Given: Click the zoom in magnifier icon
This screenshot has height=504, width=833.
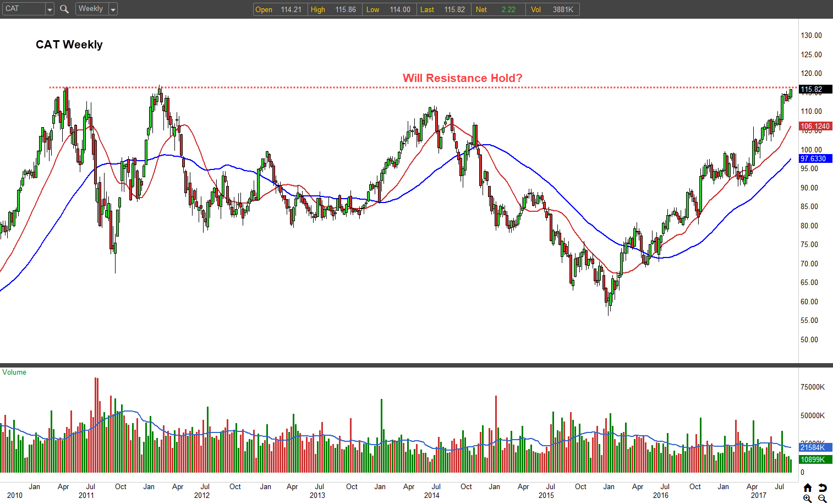Looking at the screenshot, I should coord(808,498).
